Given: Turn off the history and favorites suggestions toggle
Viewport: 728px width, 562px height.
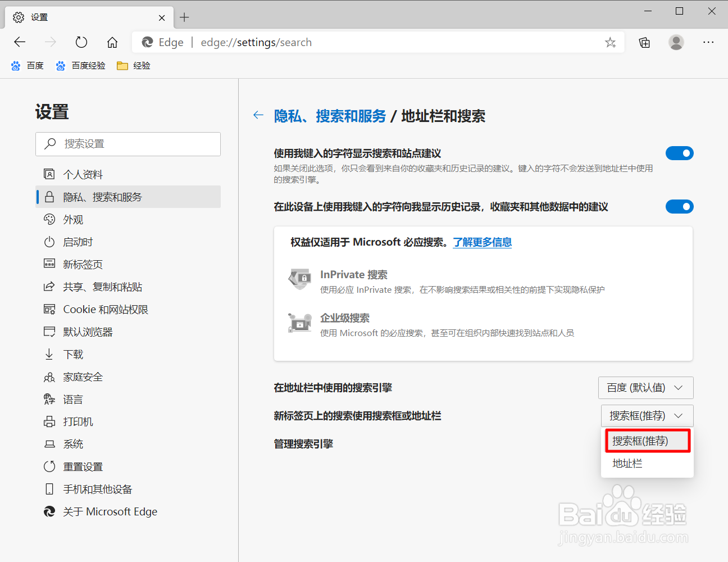Looking at the screenshot, I should coord(680,206).
